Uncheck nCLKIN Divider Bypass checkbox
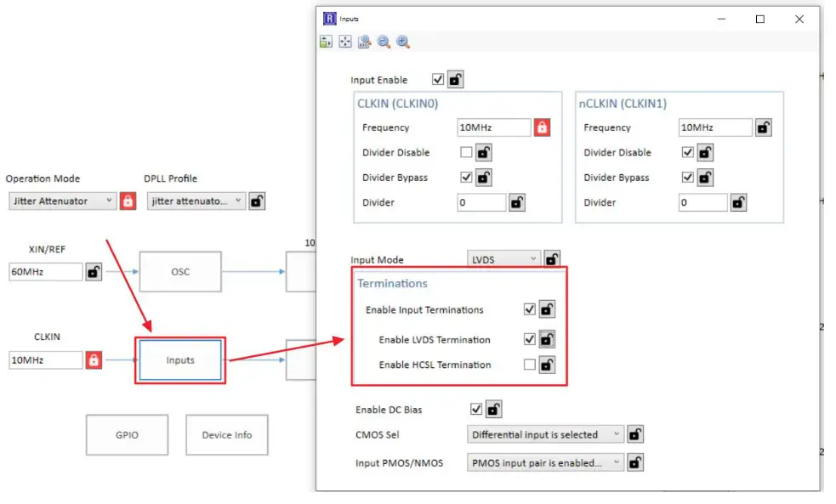 (x=688, y=178)
